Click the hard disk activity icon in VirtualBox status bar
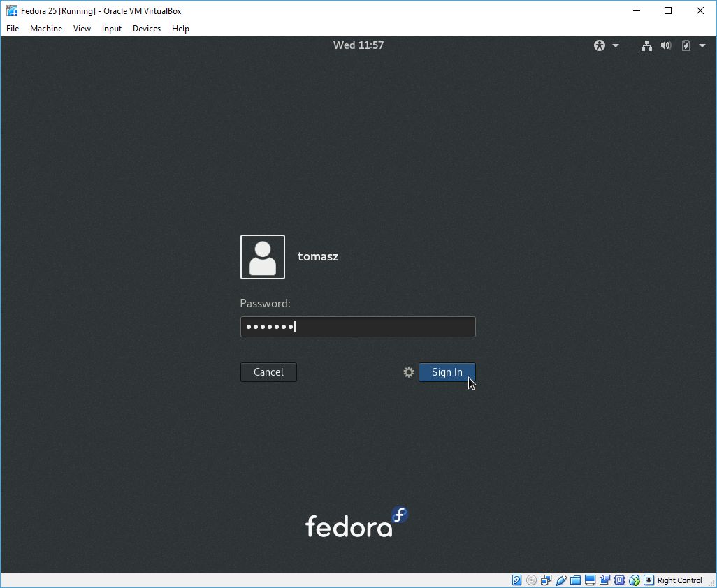717x588 pixels. pos(516,580)
